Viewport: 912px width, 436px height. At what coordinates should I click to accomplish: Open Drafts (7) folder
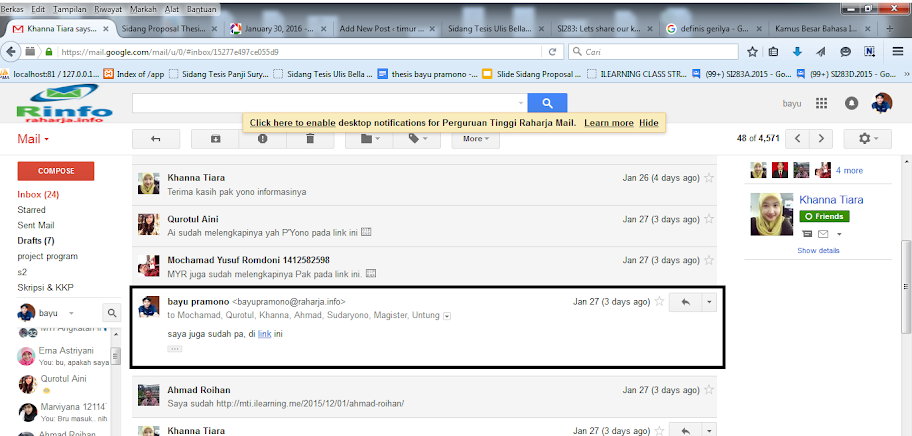point(35,241)
